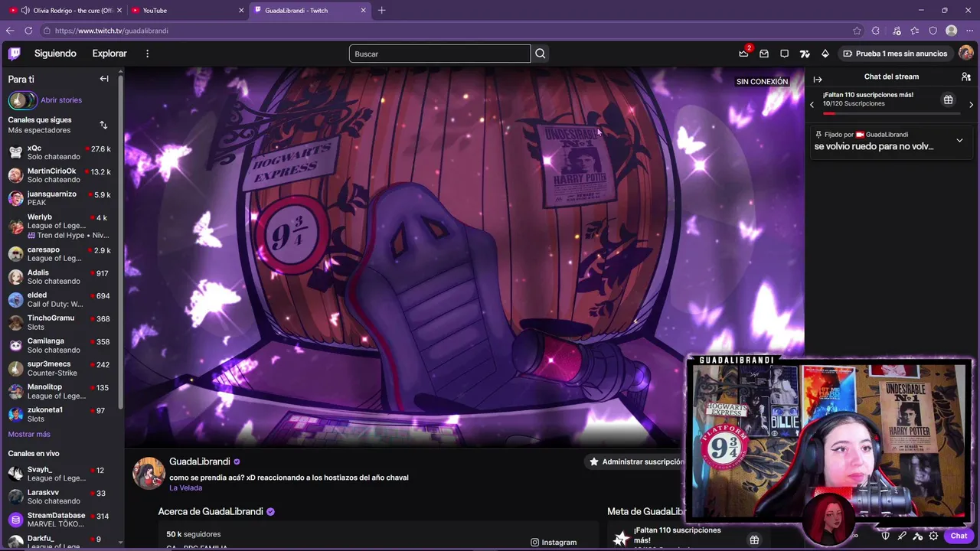Click the chat shield mode icon
This screenshot has width=980, height=551.
click(x=886, y=536)
